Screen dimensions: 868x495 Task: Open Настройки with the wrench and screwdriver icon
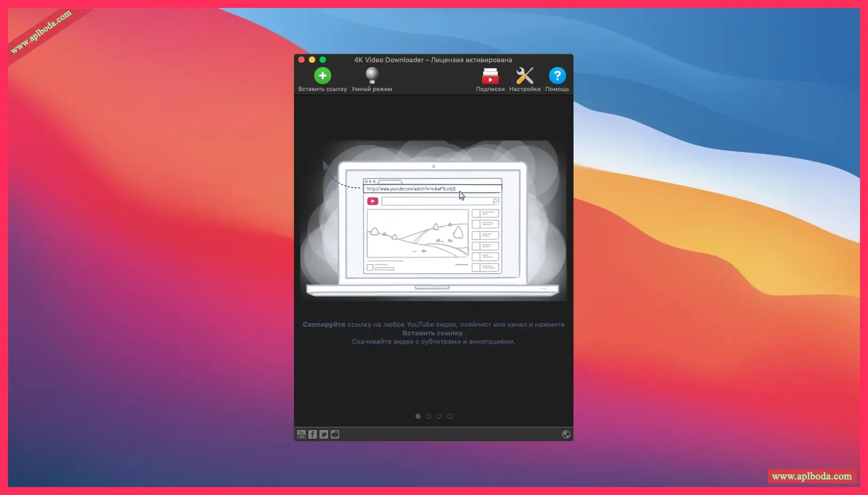[525, 76]
